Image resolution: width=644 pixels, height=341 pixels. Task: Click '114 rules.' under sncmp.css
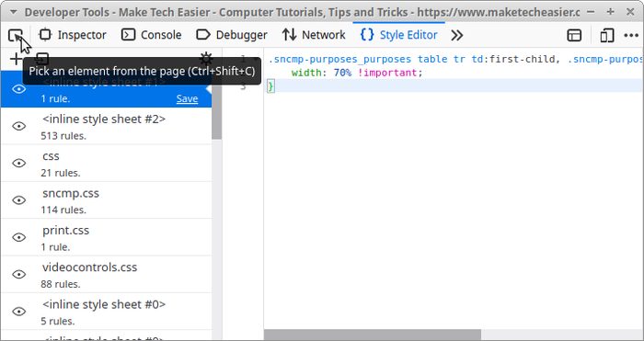coord(63,210)
